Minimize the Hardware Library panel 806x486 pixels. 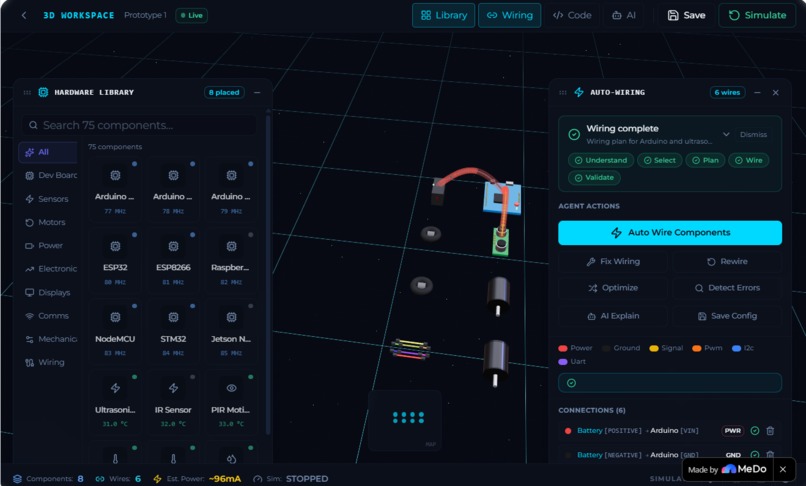(257, 93)
